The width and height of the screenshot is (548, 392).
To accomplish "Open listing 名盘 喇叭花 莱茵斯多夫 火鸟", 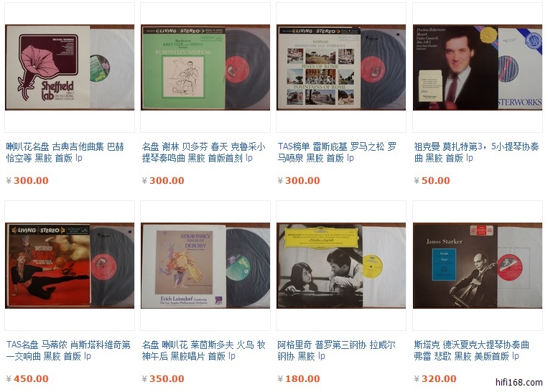I will [x=203, y=350].
